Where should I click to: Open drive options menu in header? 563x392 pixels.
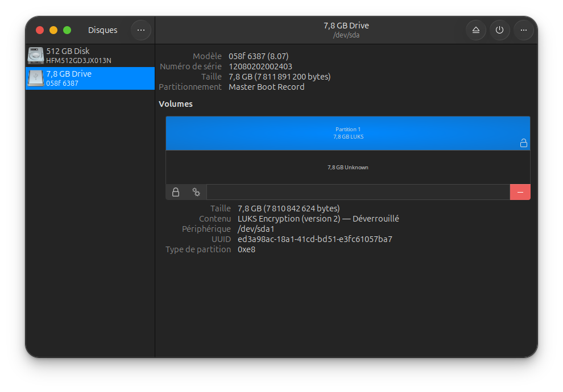tap(524, 30)
